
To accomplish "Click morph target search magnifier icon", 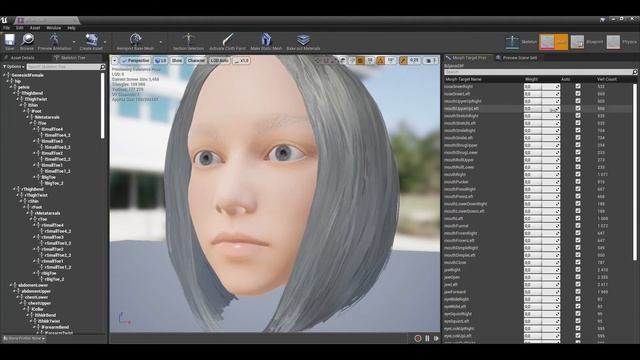I will point(635,72).
